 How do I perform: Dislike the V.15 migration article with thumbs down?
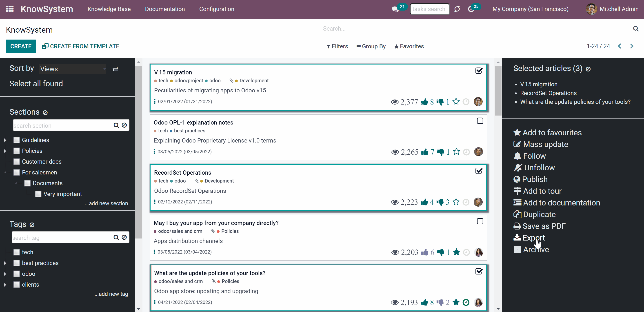pos(440,102)
